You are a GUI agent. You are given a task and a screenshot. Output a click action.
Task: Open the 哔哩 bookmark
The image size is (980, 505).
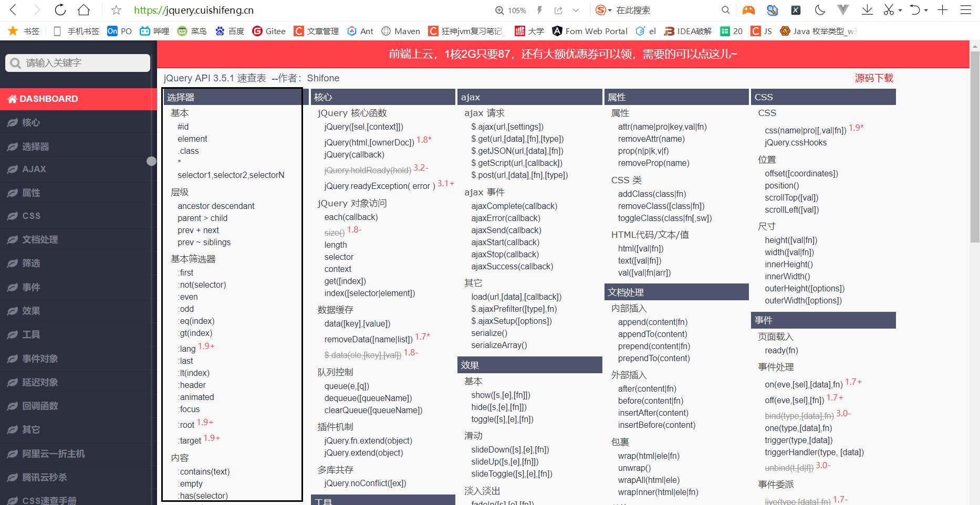click(154, 31)
